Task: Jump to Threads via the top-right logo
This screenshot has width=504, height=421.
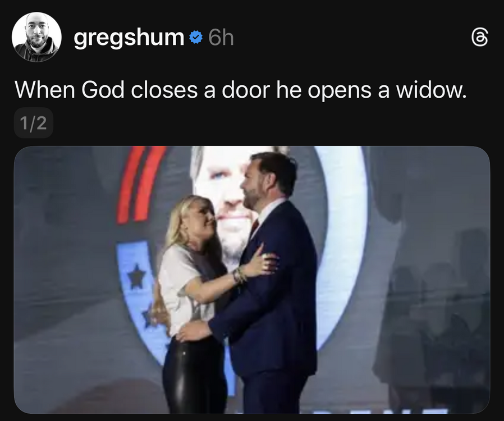Action: coord(479,37)
